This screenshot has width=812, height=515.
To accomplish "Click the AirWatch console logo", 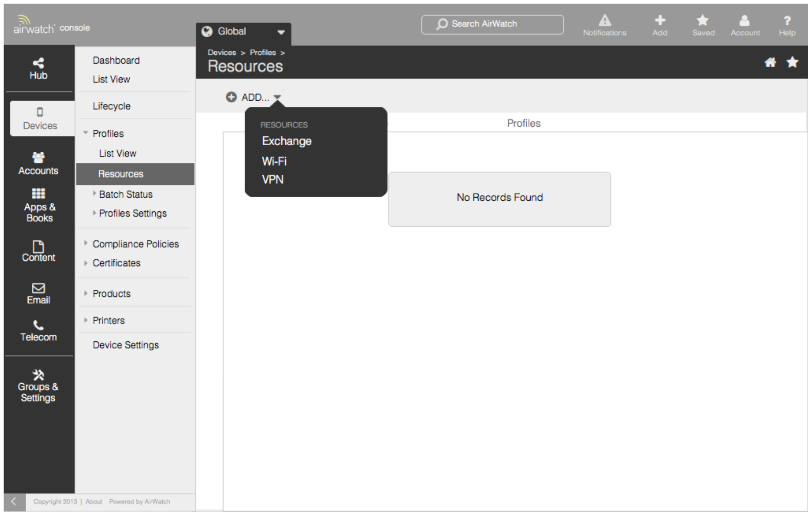I will tap(51, 24).
